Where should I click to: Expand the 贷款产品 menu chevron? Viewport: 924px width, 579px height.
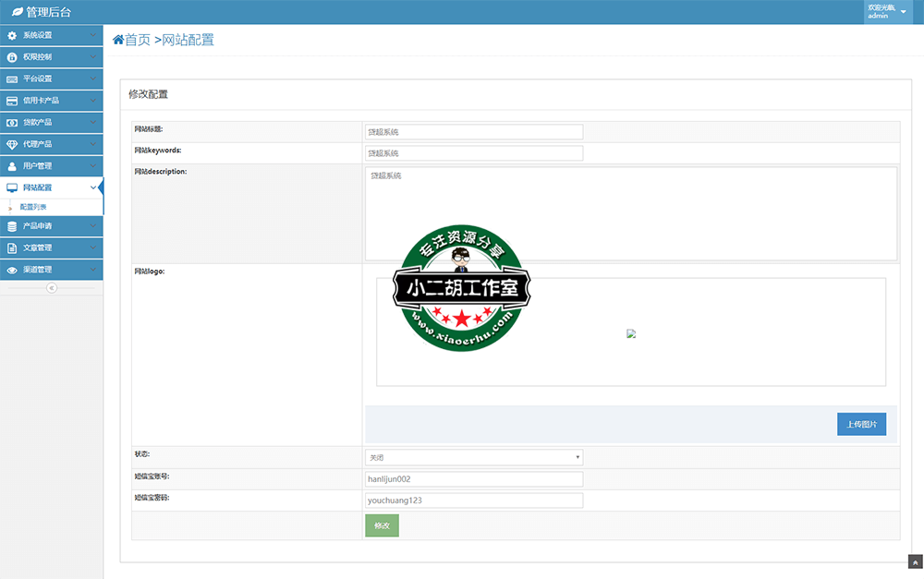[x=93, y=122]
